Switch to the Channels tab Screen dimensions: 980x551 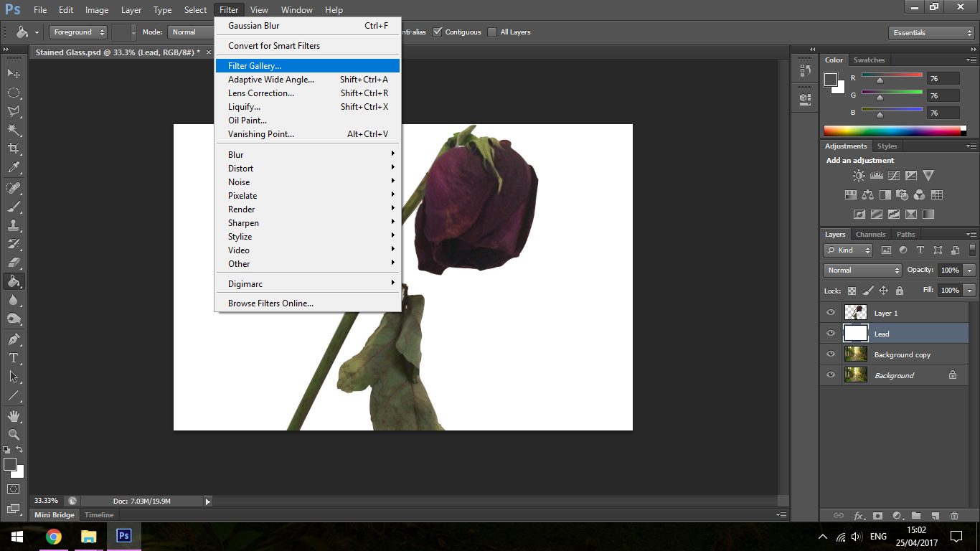pyautogui.click(x=870, y=235)
